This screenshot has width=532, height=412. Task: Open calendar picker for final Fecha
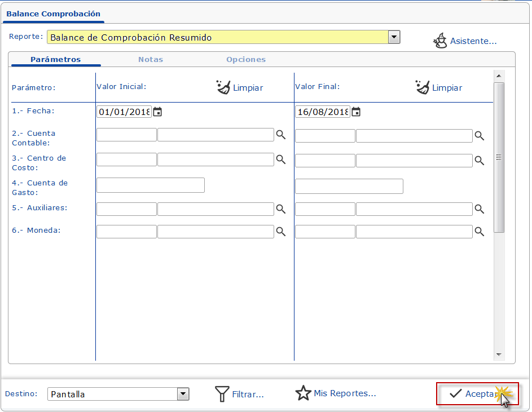pyautogui.click(x=356, y=112)
